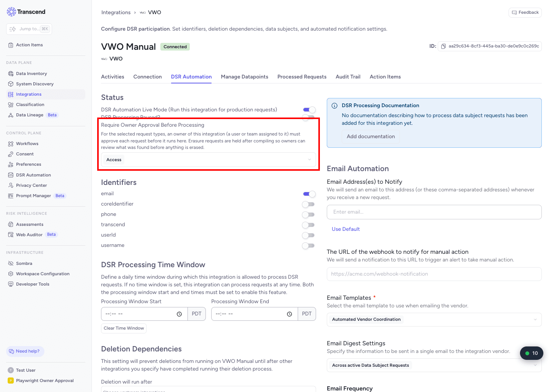The height and width of the screenshot is (392, 551).
Task: Switch to the Connection tab
Action: [x=148, y=77]
